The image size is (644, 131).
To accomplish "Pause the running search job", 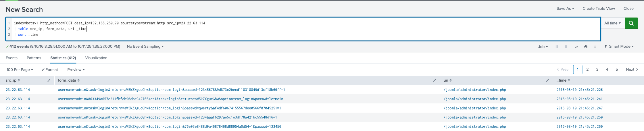I will 557,47.
